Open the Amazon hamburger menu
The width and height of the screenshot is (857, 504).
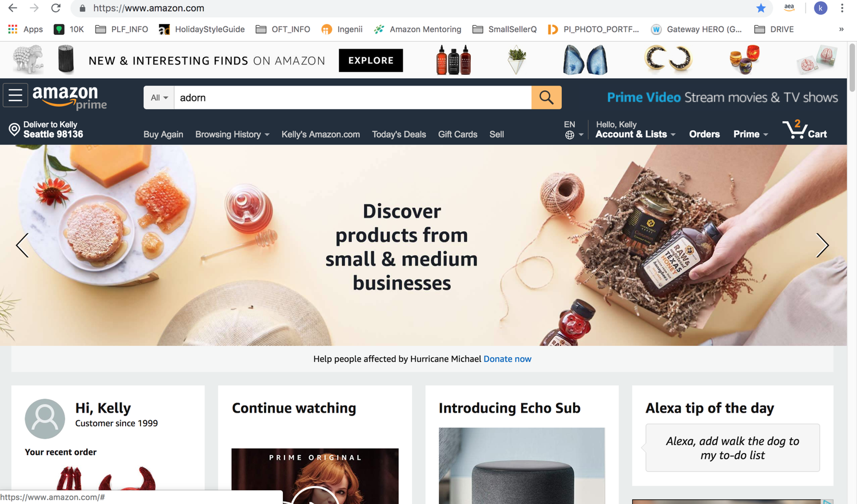[15, 95]
